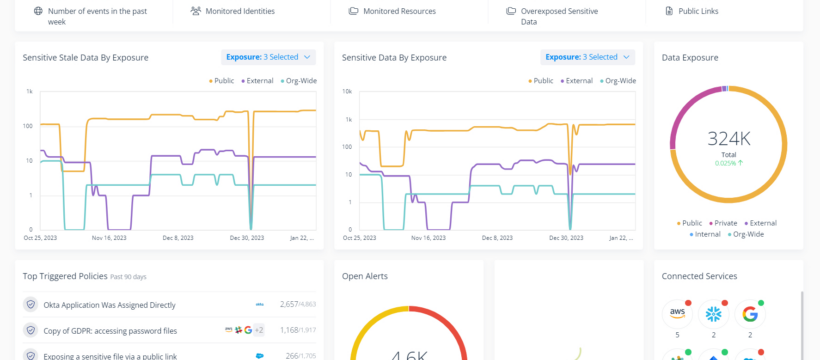
Task: Open the AWS connected service icon
Action: click(x=677, y=314)
